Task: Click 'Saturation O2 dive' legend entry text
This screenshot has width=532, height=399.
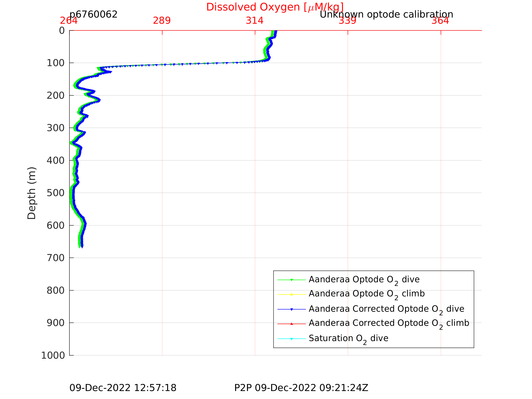Action: 348,338
